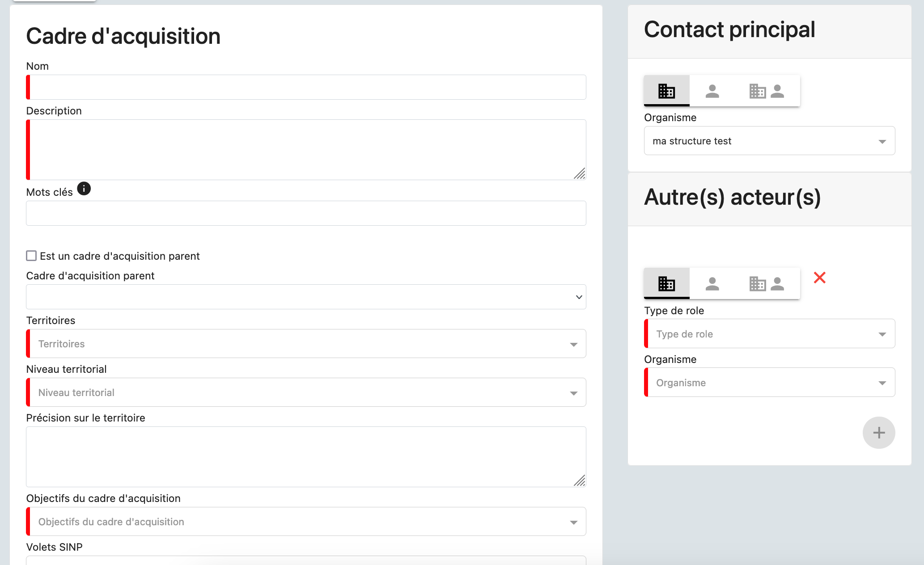Click Précision sur le territoire resize handle
This screenshot has height=565, width=924.
580,481
